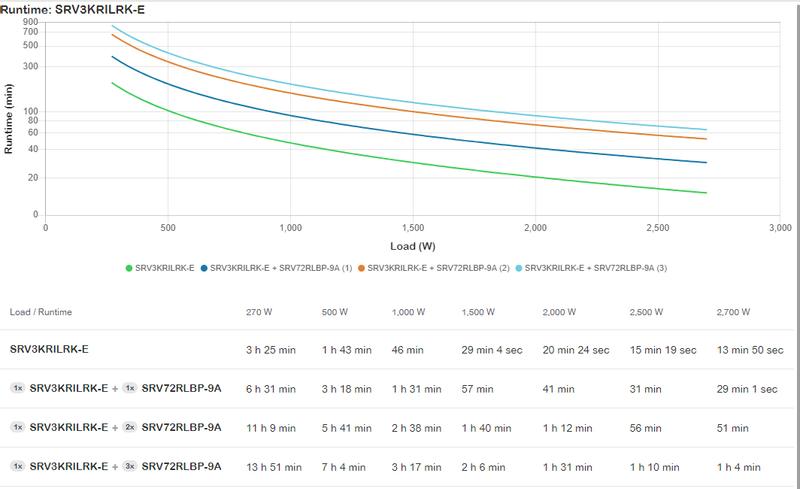The width and height of the screenshot is (800, 489).
Task: Click the '13 h 51 min' runtime cell
Action: pos(272,466)
